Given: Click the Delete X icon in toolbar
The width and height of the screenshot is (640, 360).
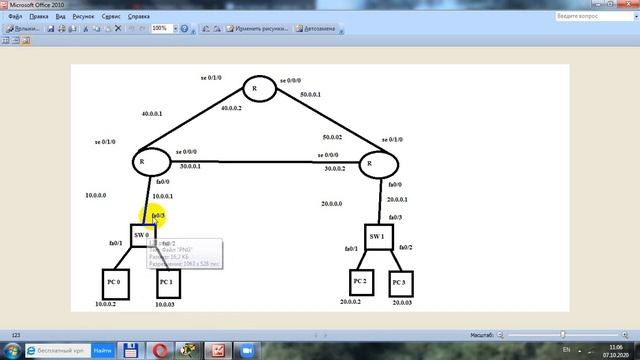Looking at the screenshot, I should [x=118, y=28].
